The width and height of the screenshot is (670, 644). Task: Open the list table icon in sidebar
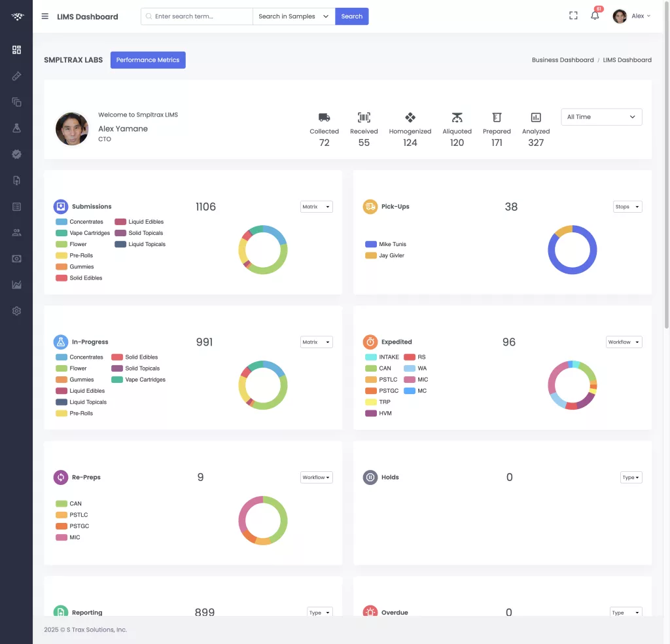pos(16,207)
